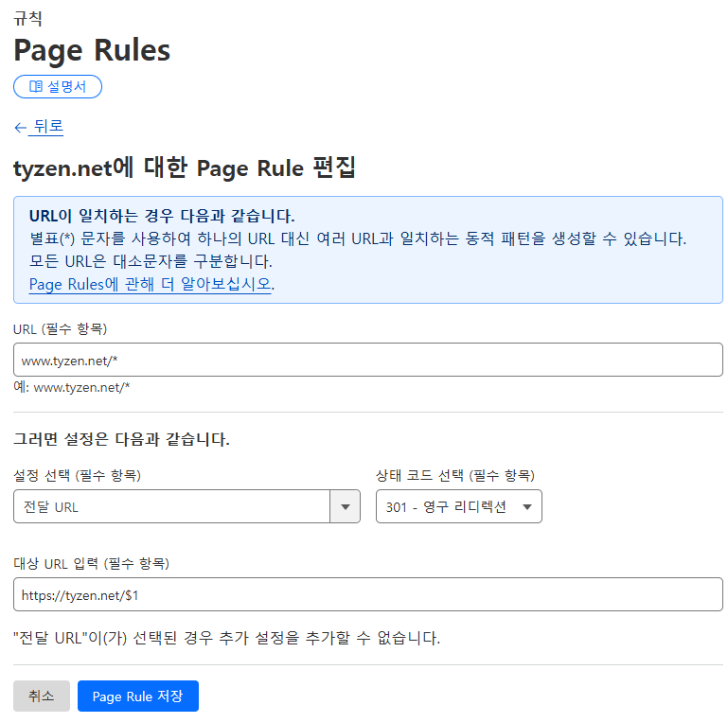Click the Page Rule 저장 button
This screenshot has width=728, height=723.
click(x=138, y=696)
